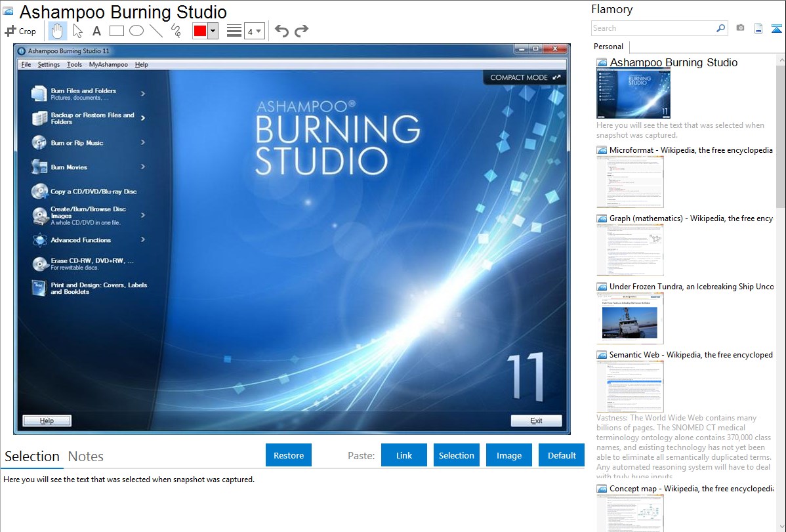The width and height of the screenshot is (786, 532).
Task: Click the red color swatch
Action: [x=200, y=31]
